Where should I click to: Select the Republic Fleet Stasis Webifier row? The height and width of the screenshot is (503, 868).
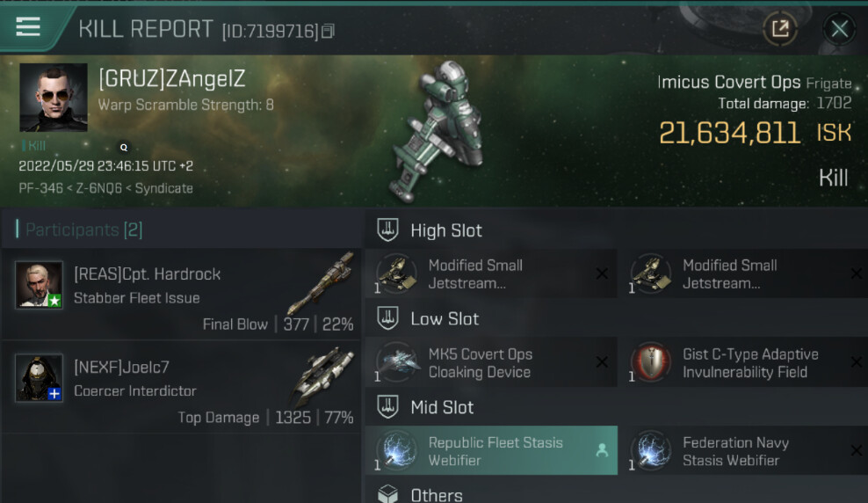click(490, 450)
